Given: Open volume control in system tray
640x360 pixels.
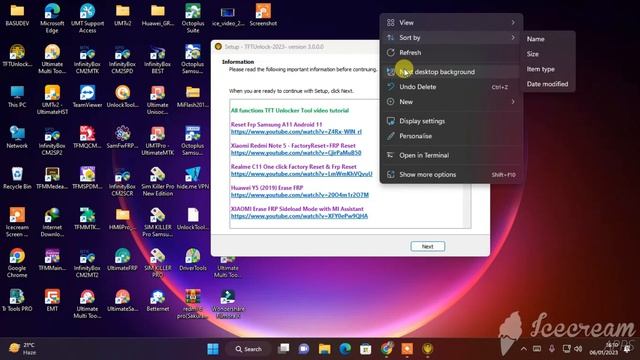Looking at the screenshot, I should click(x=578, y=349).
